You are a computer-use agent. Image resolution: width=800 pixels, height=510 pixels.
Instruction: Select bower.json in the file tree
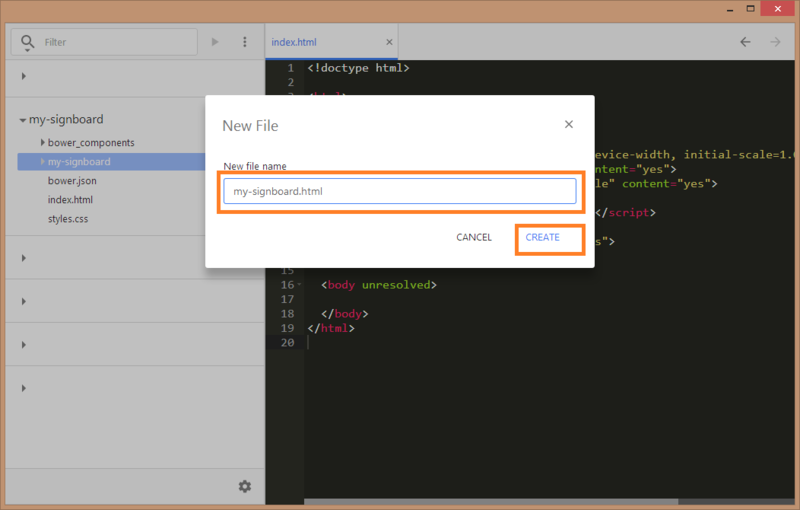pos(72,181)
